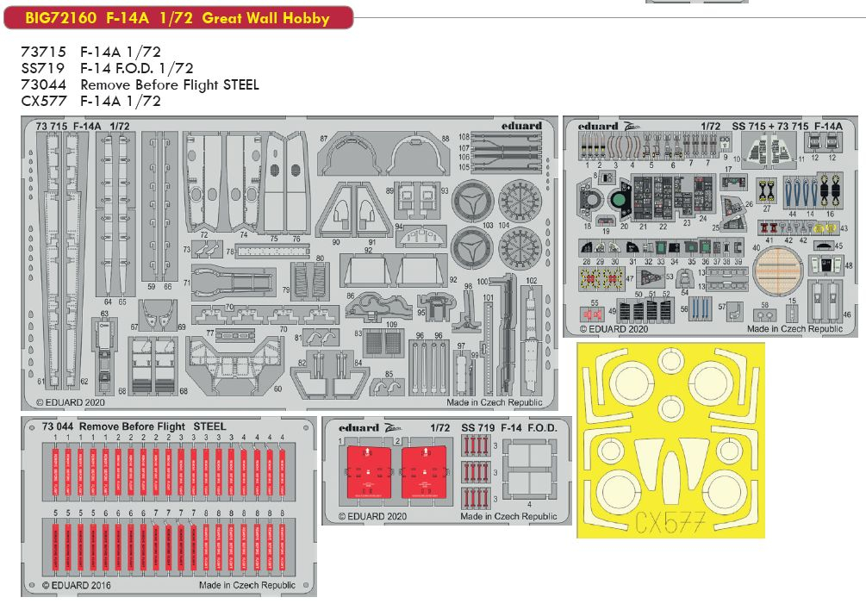This screenshot has height=616, width=866.
Task: Click the '© EDUARD 2016' text
Action: pos(76,585)
